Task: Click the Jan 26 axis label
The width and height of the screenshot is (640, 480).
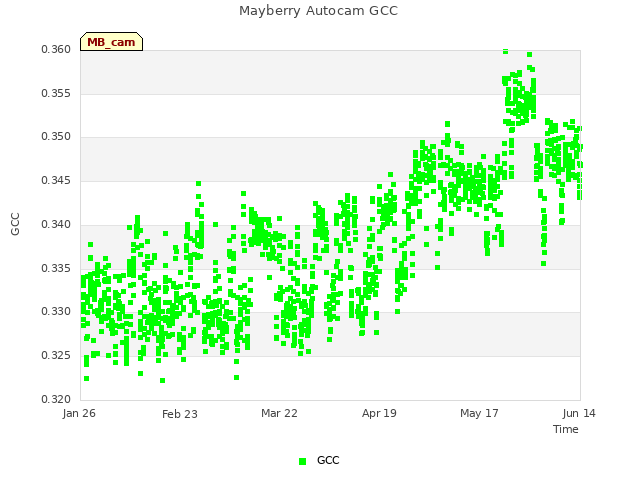Action: [79, 413]
